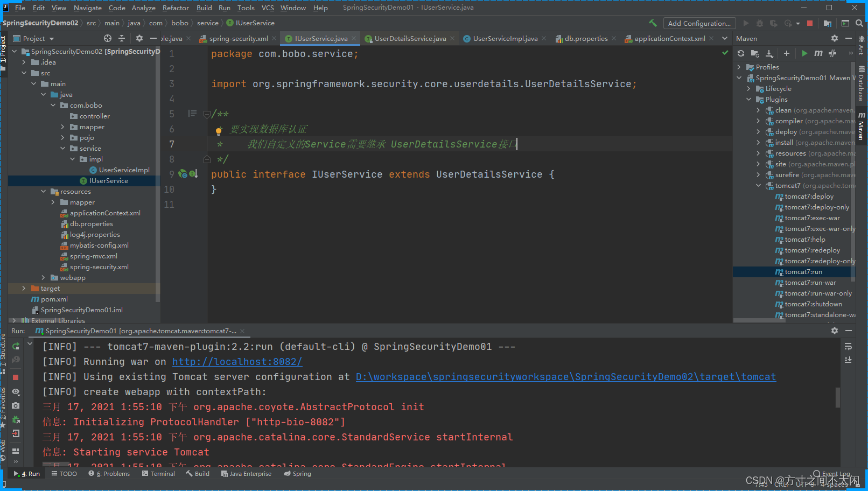Switch to the UserDetailsService.java editor tab

[x=409, y=38]
